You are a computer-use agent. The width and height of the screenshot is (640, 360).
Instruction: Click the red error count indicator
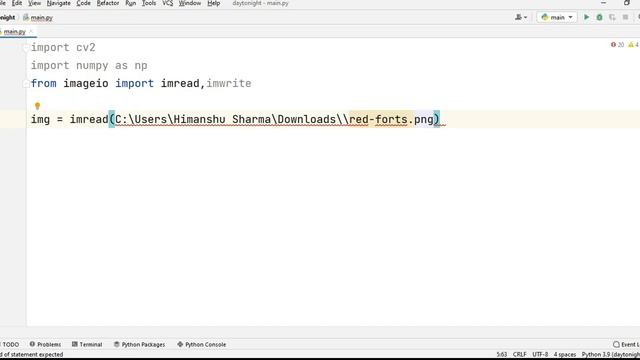(618, 44)
